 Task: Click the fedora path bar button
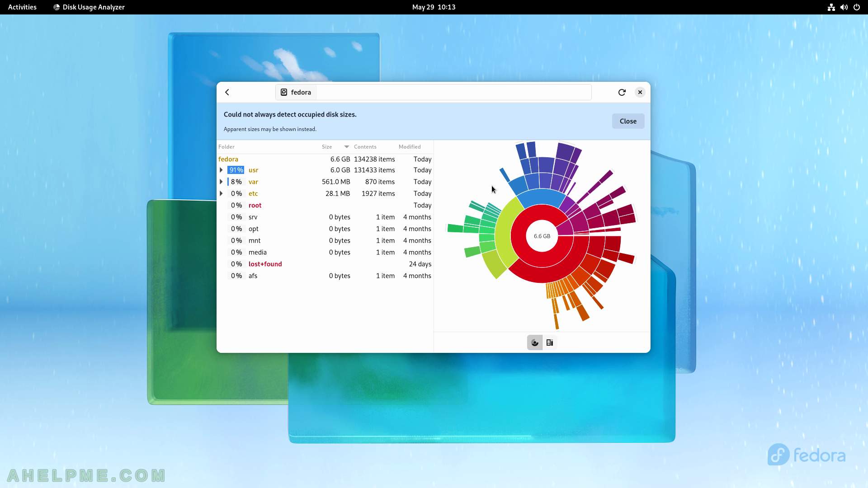click(296, 92)
